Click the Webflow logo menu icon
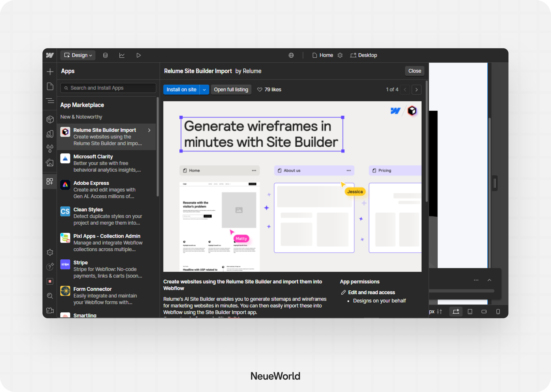Image resolution: width=551 pixels, height=392 pixels. 50,55
